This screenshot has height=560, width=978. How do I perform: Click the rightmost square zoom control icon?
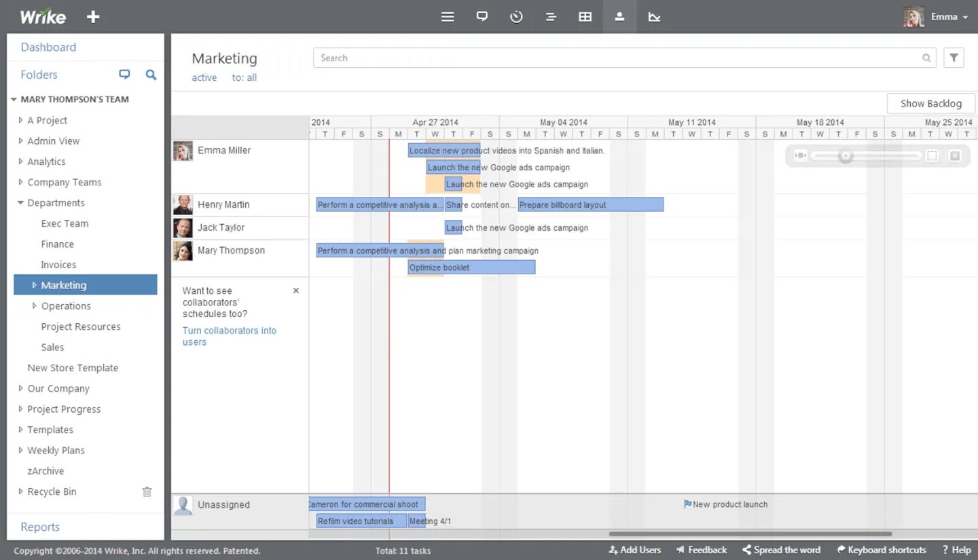954,156
